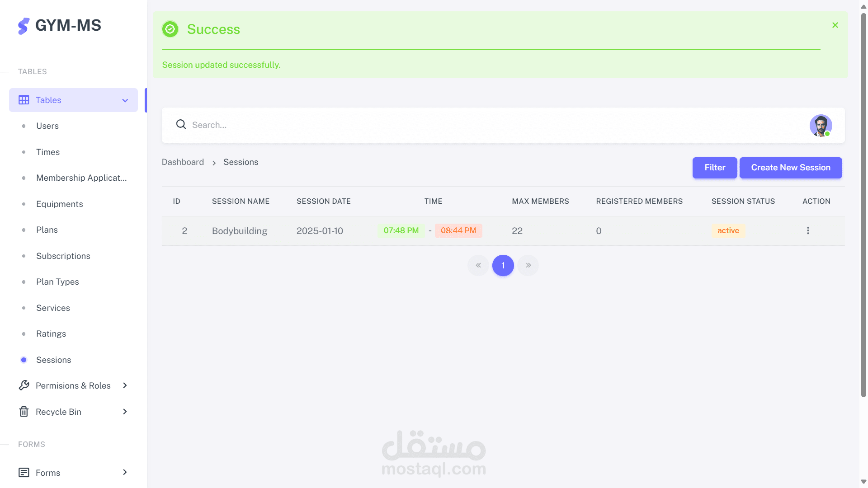Click the Forms sidebar icon

point(24,473)
